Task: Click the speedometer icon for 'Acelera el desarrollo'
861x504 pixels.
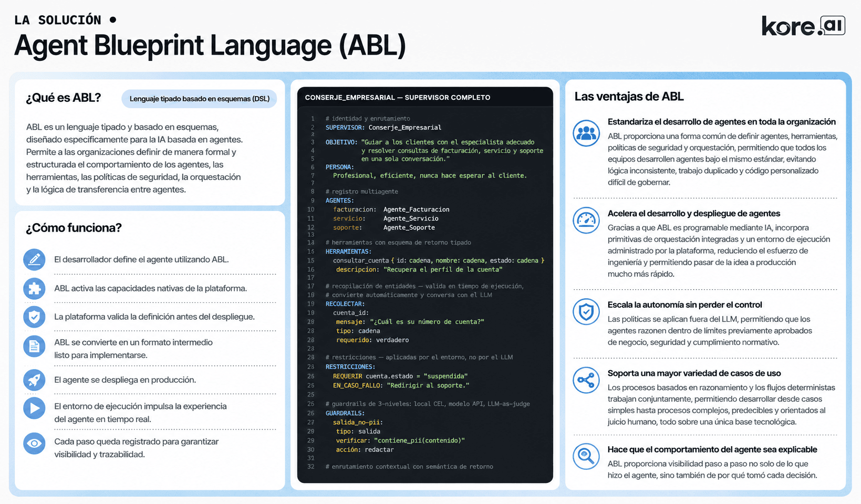Action: (x=586, y=220)
